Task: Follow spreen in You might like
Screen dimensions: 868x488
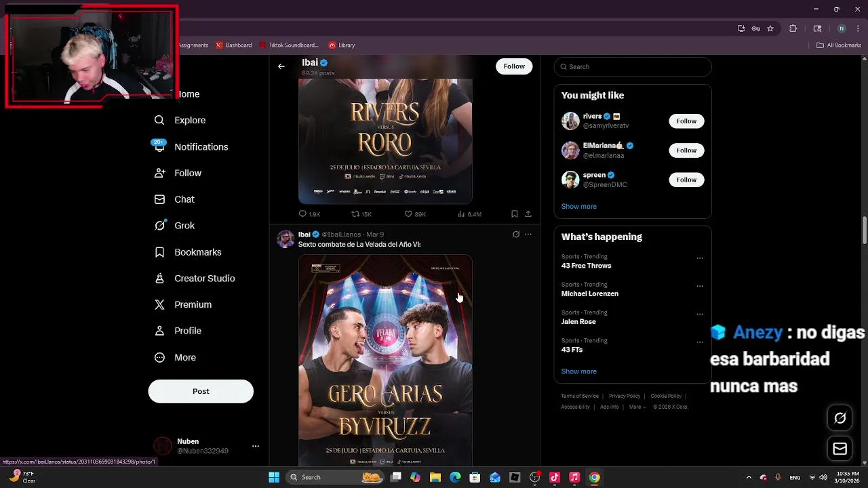Action: tap(686, 180)
